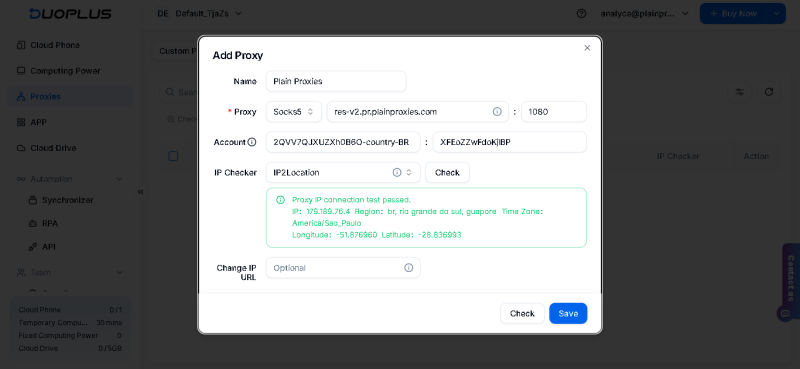Tick the select-all checkbox in the table header
Screen dimensions: 800x369
coord(173,156)
